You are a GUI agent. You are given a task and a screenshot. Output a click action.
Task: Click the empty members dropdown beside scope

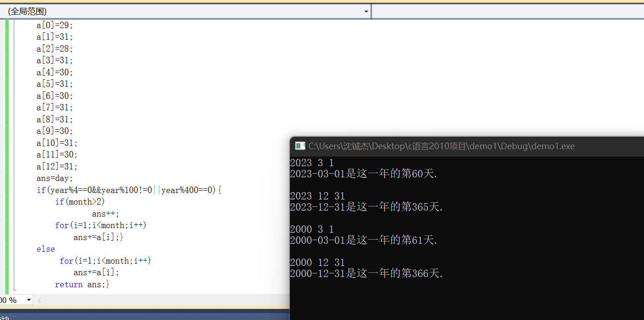[508, 11]
